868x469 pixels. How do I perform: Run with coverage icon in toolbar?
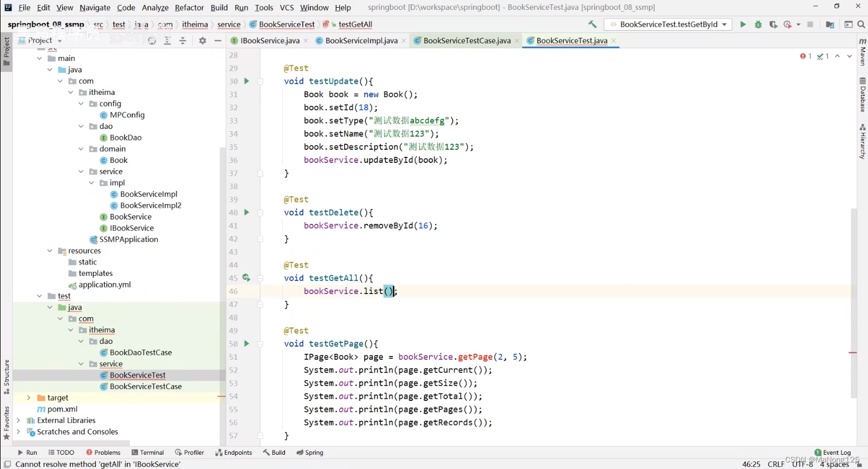[x=773, y=24]
